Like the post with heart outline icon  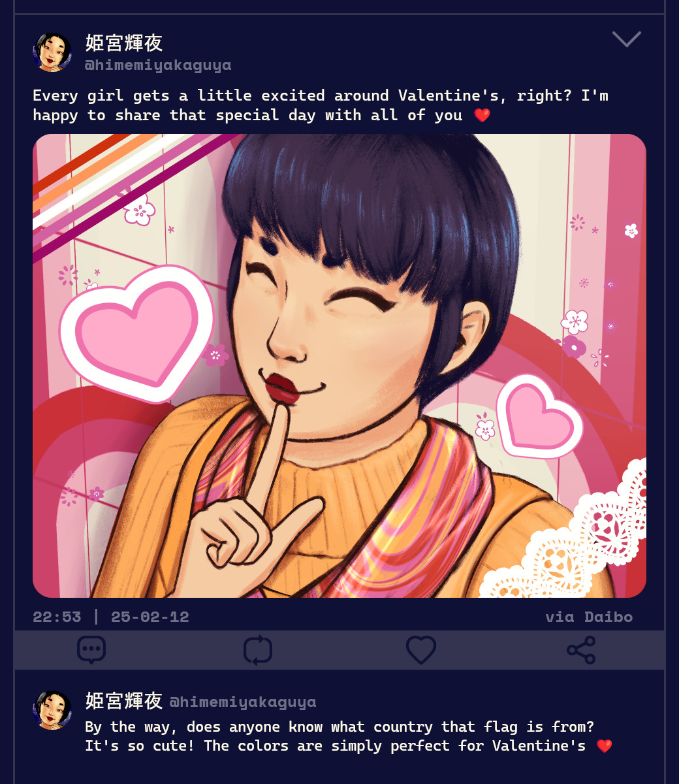click(421, 650)
